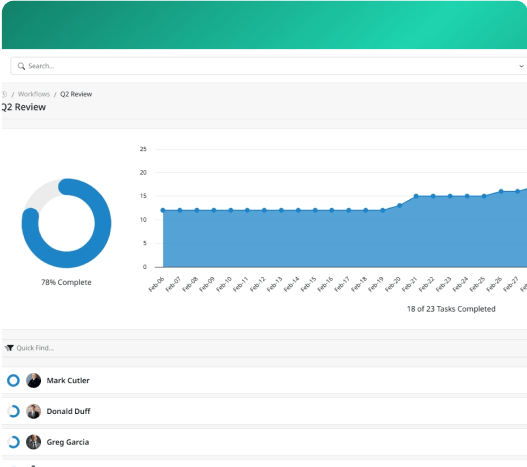Click the Feb-26 data point on chart
The height and width of the screenshot is (467, 527).
501,191
